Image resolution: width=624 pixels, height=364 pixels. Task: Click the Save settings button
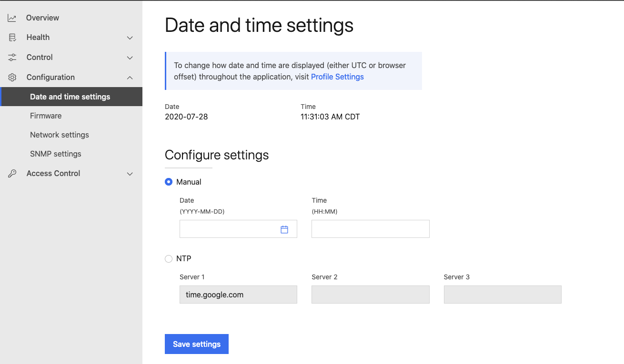point(196,344)
